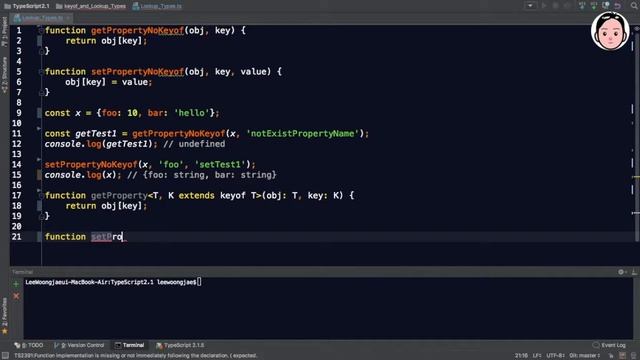The width and height of the screenshot is (640, 360).
Task: Click fold end marker on line 3
Action: [x=41, y=51]
